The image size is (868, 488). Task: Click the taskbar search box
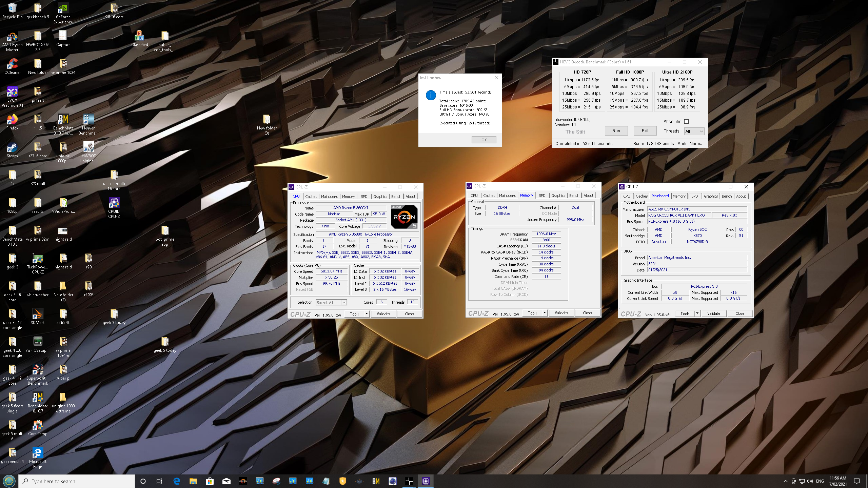pyautogui.click(x=77, y=481)
